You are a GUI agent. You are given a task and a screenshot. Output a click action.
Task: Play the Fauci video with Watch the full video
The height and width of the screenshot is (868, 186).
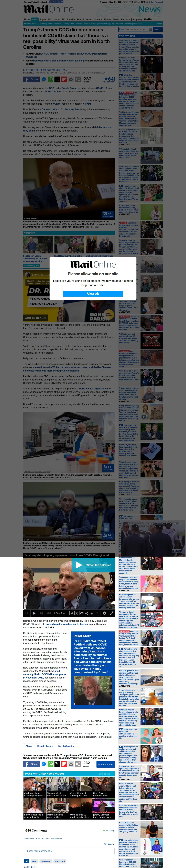click(x=93, y=565)
